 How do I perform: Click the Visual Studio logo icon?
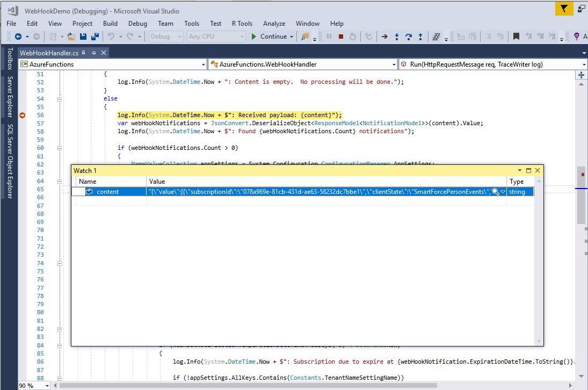[13, 11]
